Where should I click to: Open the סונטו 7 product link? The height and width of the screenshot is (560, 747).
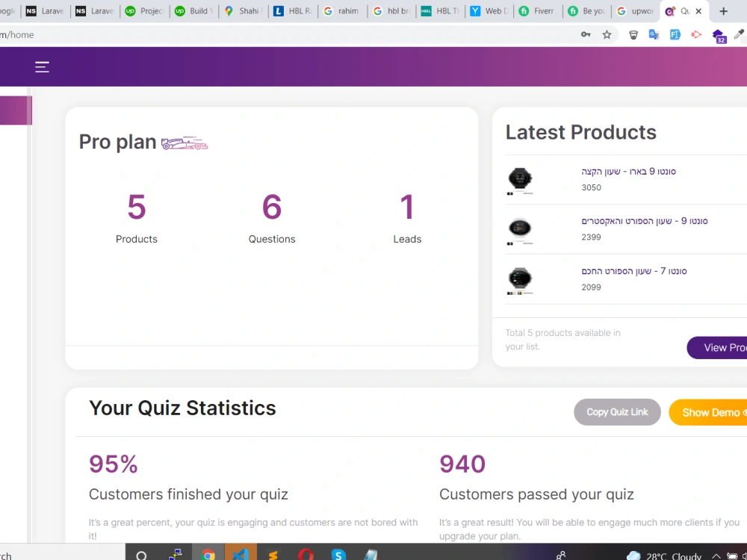pos(633,271)
